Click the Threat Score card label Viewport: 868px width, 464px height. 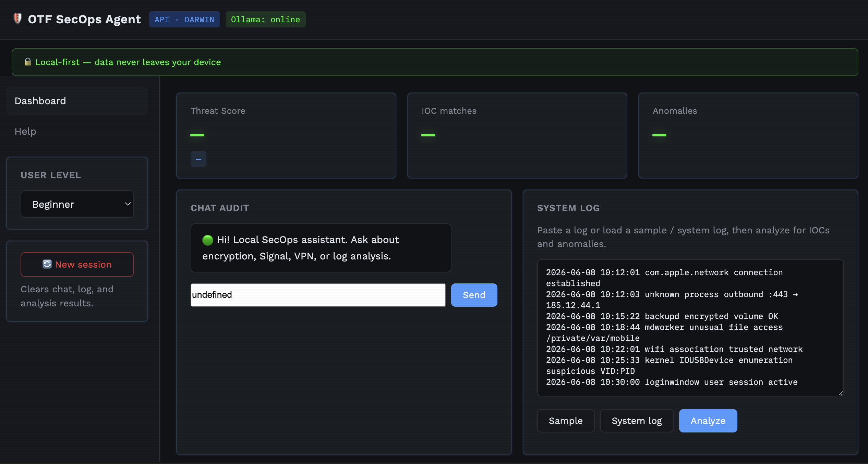[x=218, y=111]
